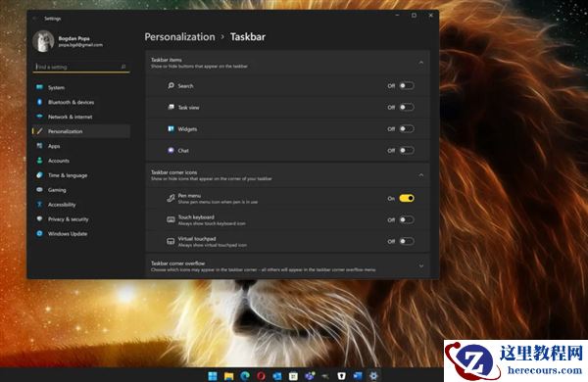Disable the Pen menu toggle
The width and height of the screenshot is (588, 382).
click(x=407, y=198)
